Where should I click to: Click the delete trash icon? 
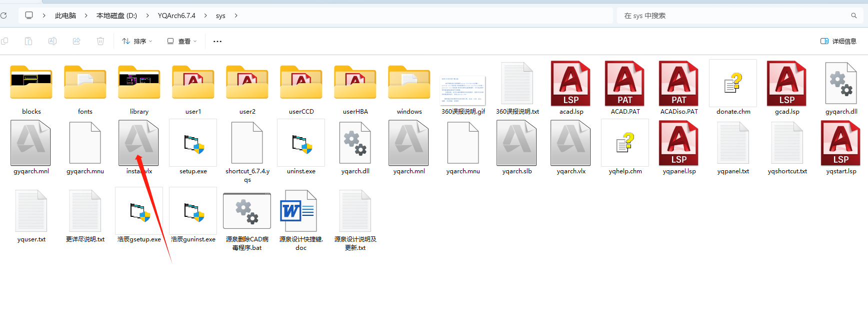click(x=100, y=41)
